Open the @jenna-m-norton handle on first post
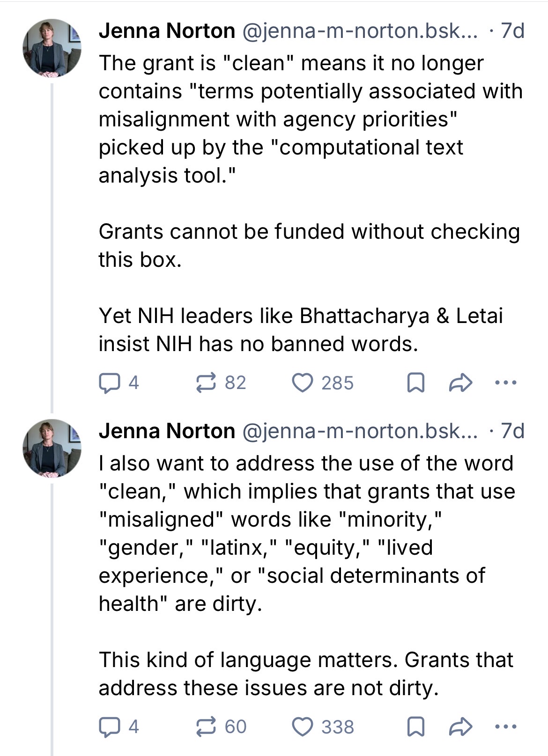This screenshot has width=548, height=756. coord(360,31)
